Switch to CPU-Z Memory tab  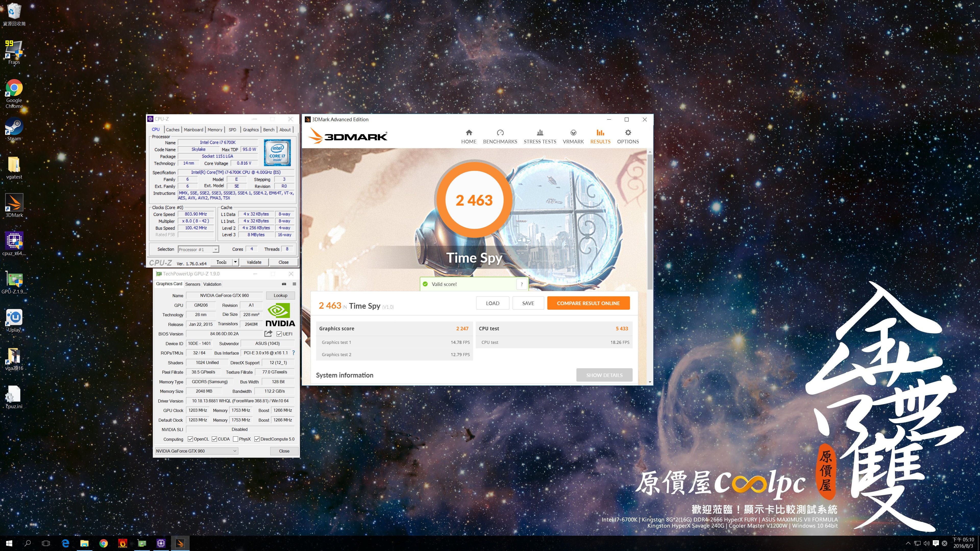(x=215, y=130)
